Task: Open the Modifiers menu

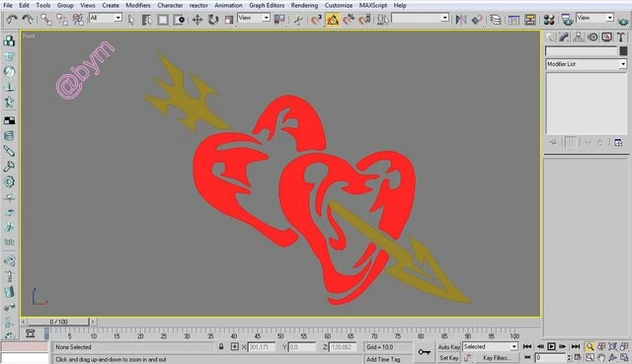Action: pyautogui.click(x=138, y=5)
